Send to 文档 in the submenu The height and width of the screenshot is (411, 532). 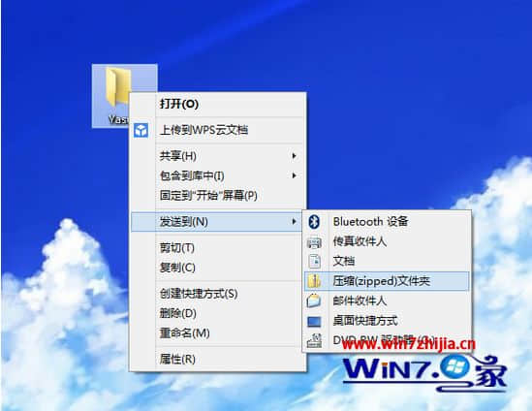(x=387, y=262)
